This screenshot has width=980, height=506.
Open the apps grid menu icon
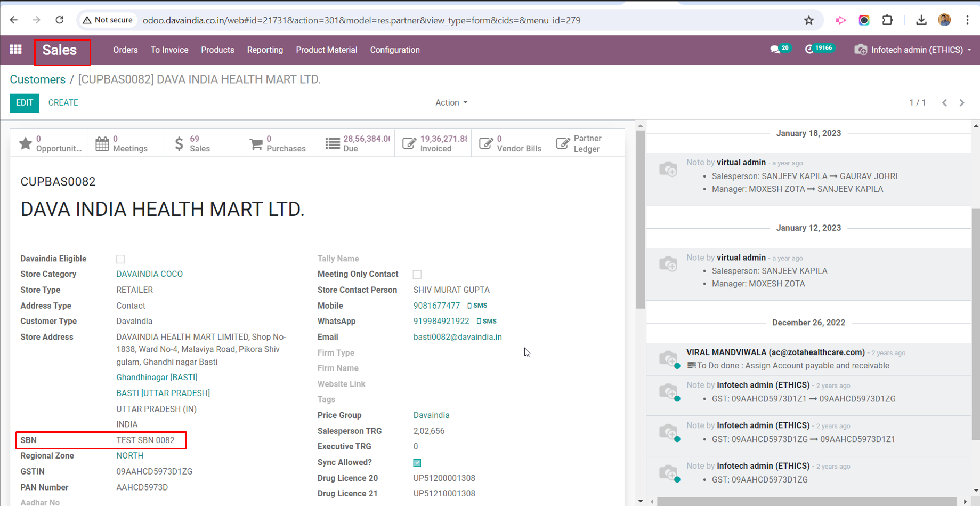[x=15, y=50]
